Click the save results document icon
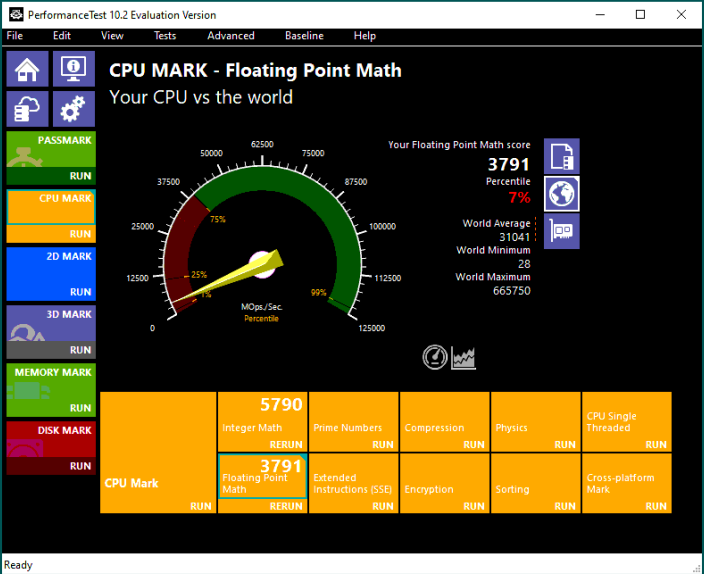Viewport: 704px width, 574px height. coord(562,156)
